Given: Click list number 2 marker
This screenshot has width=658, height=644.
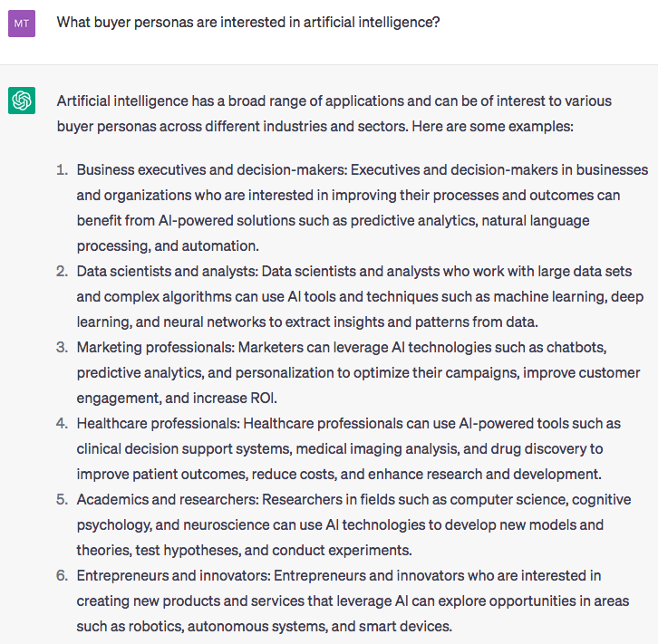Looking at the screenshot, I should (x=62, y=271).
